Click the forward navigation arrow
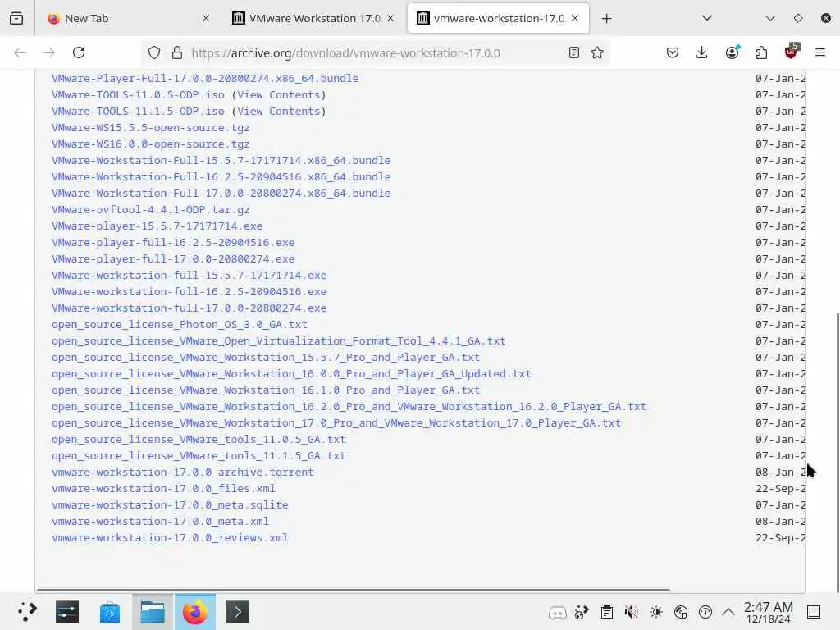840x630 pixels. pyautogui.click(x=49, y=52)
